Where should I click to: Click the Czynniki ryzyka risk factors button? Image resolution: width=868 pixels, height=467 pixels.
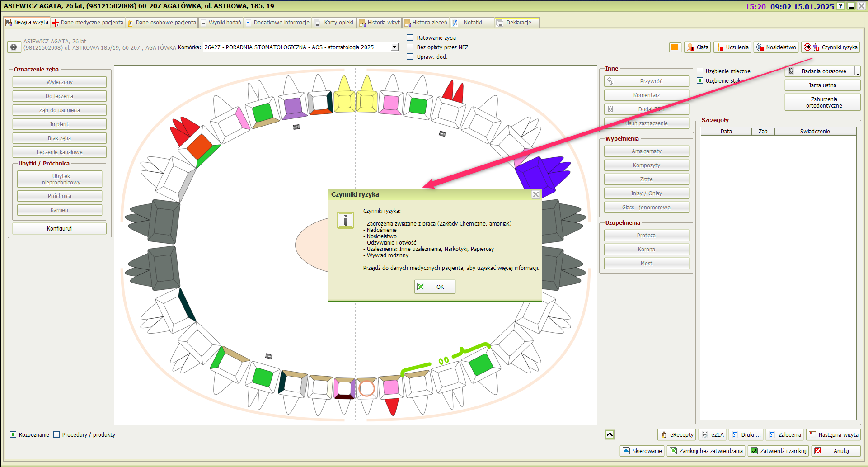click(830, 47)
